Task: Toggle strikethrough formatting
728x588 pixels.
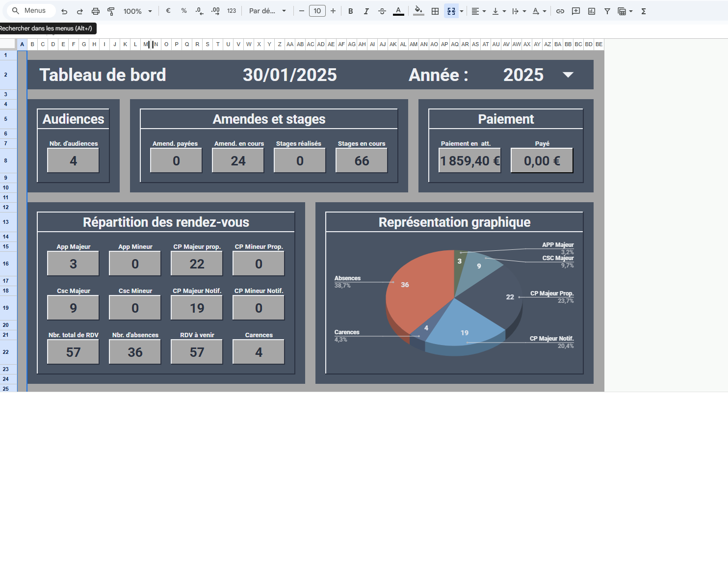Action: (x=382, y=11)
